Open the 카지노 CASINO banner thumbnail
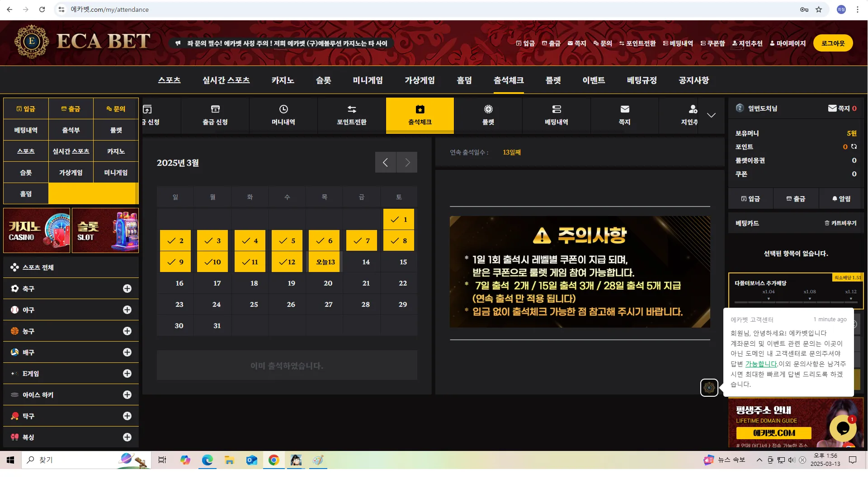 tap(37, 230)
